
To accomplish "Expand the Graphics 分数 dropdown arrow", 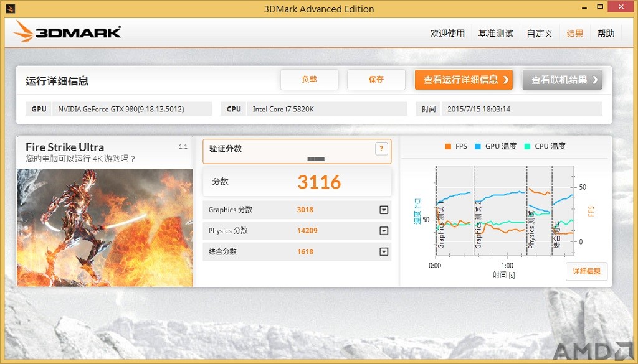I will pos(384,210).
